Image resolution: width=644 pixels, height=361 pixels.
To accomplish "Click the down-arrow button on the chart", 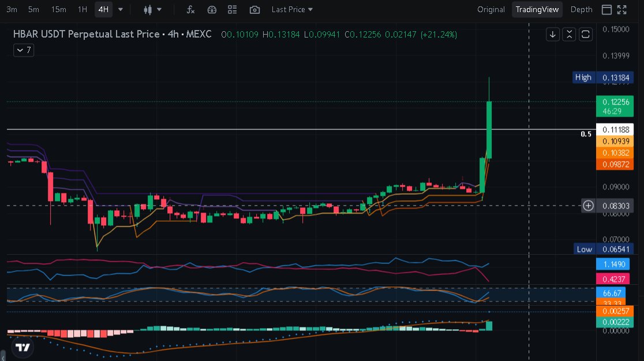I will coord(553,34).
